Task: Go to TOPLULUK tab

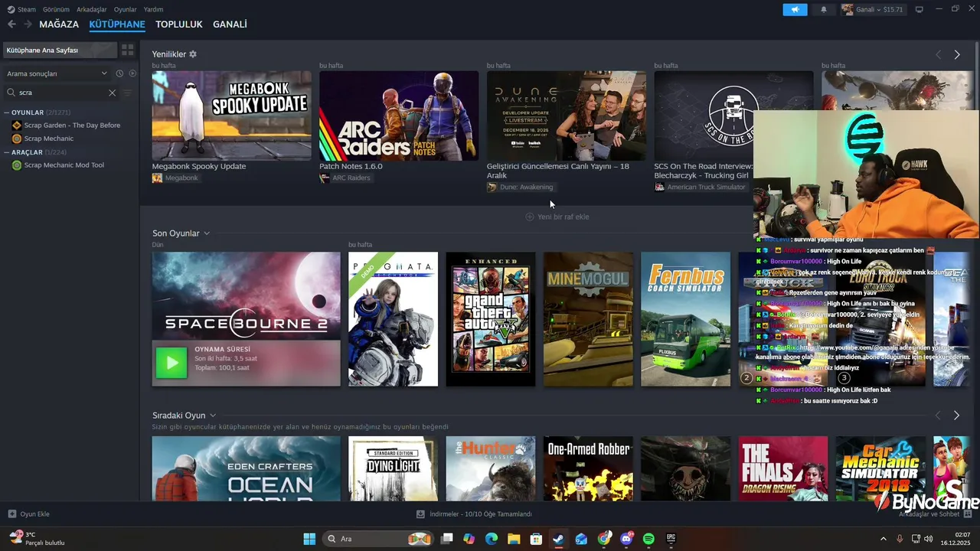Action: 179,24
